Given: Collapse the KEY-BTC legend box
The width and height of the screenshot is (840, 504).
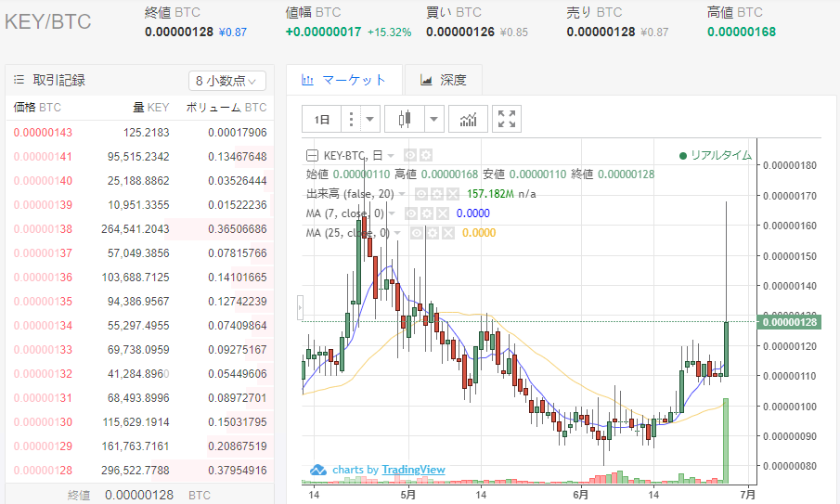Looking at the screenshot, I should 313,155.
